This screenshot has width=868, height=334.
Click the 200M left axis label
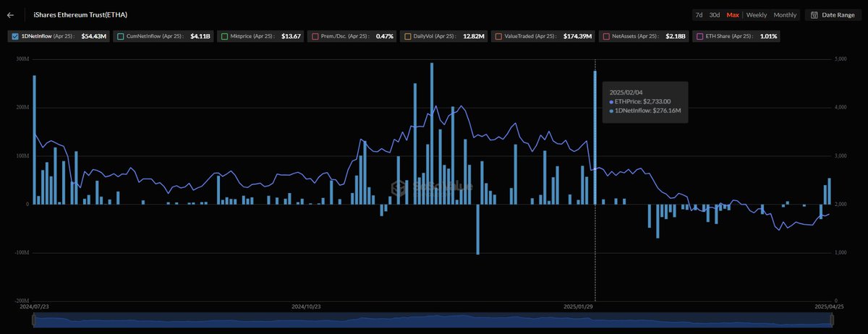point(23,107)
